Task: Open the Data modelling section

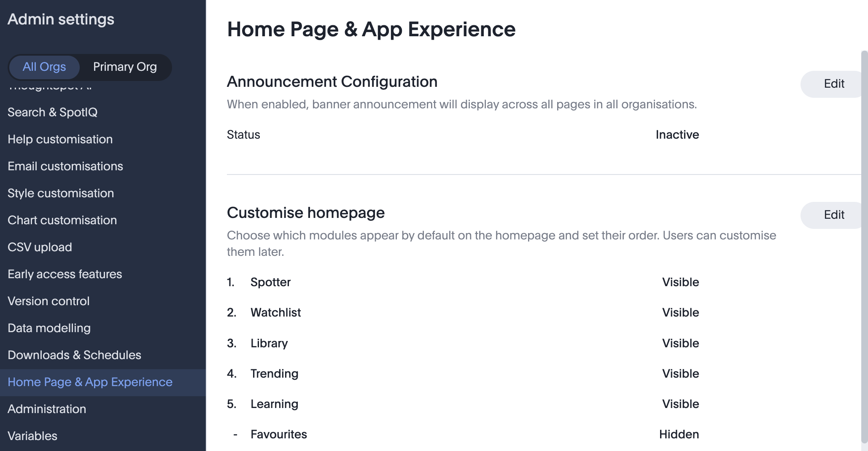Action: [49, 328]
